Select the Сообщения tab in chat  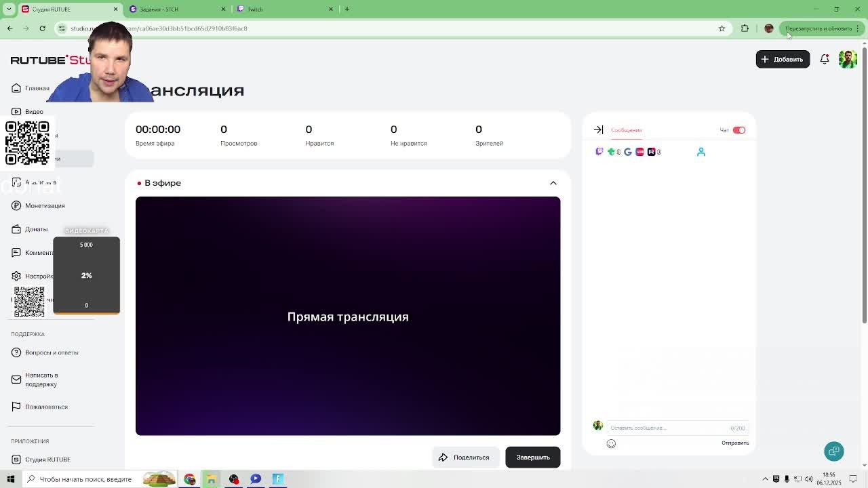626,130
